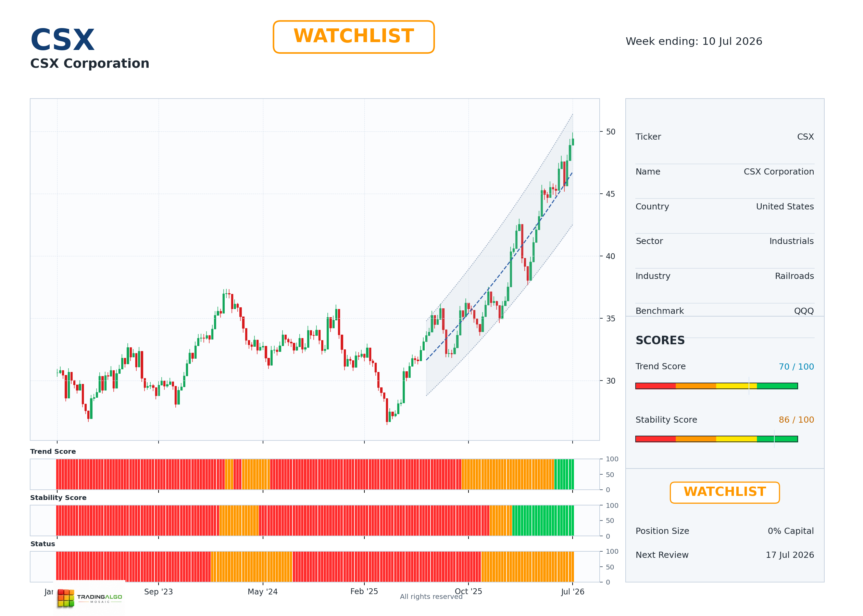The height and width of the screenshot is (616, 863).
Task: Click the Stability Score label above its strip
Action: click(59, 498)
